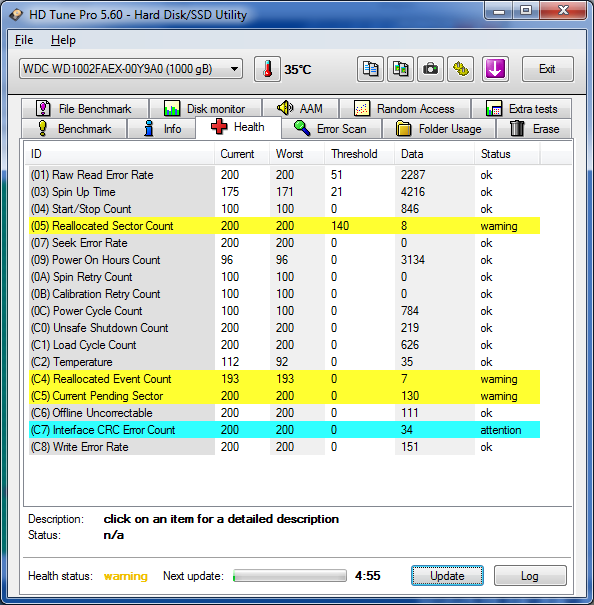Click the purple download arrow icon
This screenshot has height=605, width=594.
point(495,69)
